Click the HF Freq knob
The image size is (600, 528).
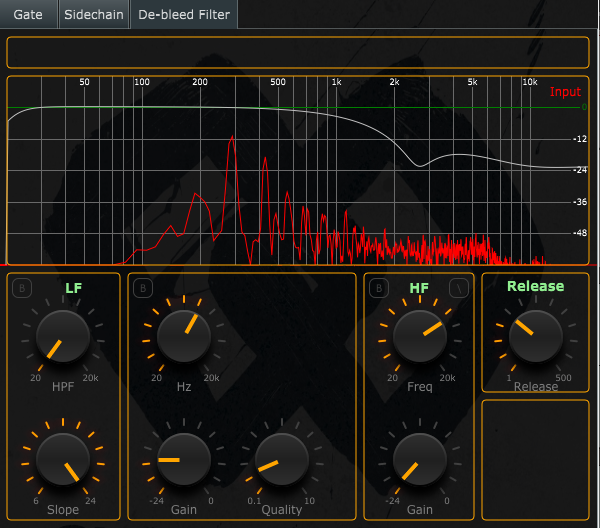(x=420, y=336)
